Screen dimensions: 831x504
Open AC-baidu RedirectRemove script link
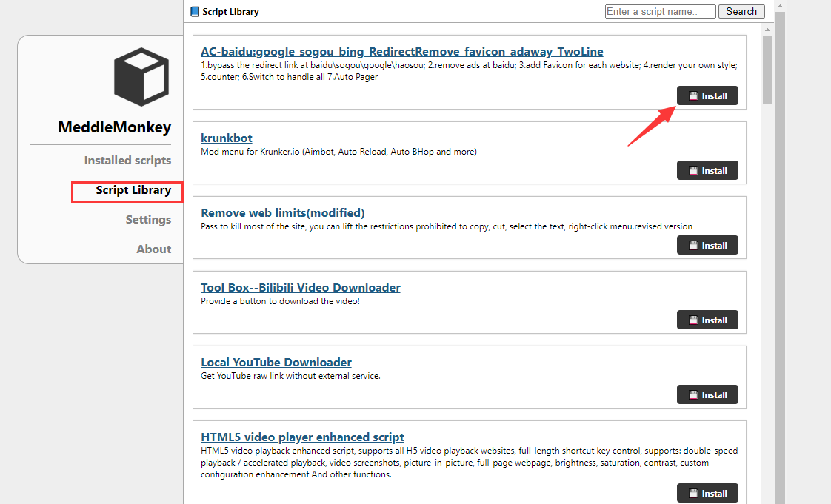(x=401, y=51)
